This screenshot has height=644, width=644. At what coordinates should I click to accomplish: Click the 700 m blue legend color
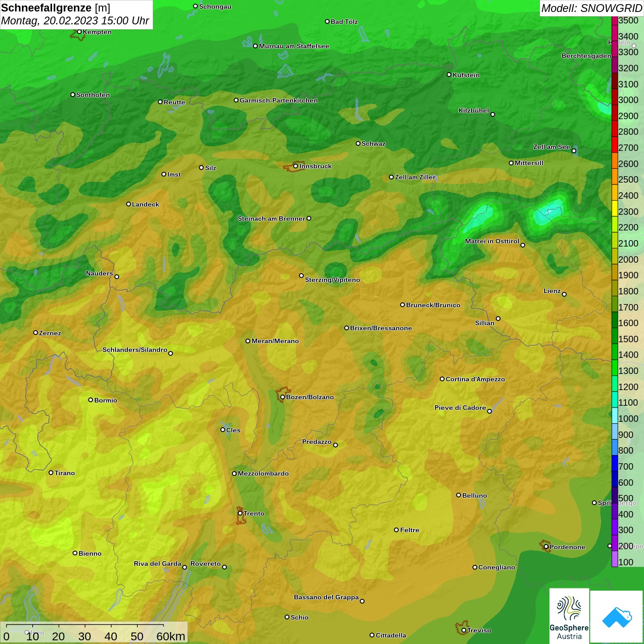coord(615,463)
